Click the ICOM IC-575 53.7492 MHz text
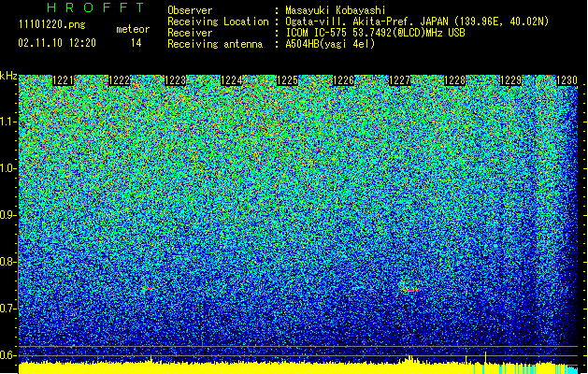The width and height of the screenshot is (588, 374). click(376, 33)
